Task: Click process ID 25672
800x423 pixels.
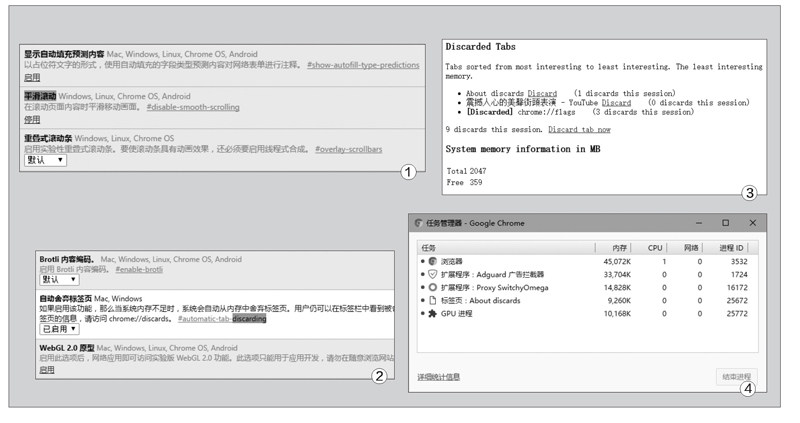Action: coord(737,301)
